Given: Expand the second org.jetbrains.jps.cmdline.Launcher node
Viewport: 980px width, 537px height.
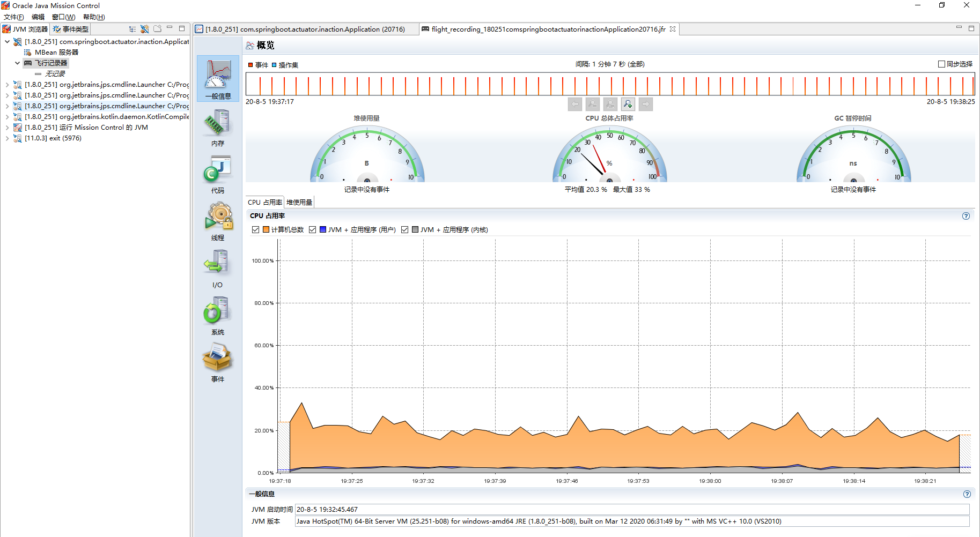Looking at the screenshot, I should 7,95.
